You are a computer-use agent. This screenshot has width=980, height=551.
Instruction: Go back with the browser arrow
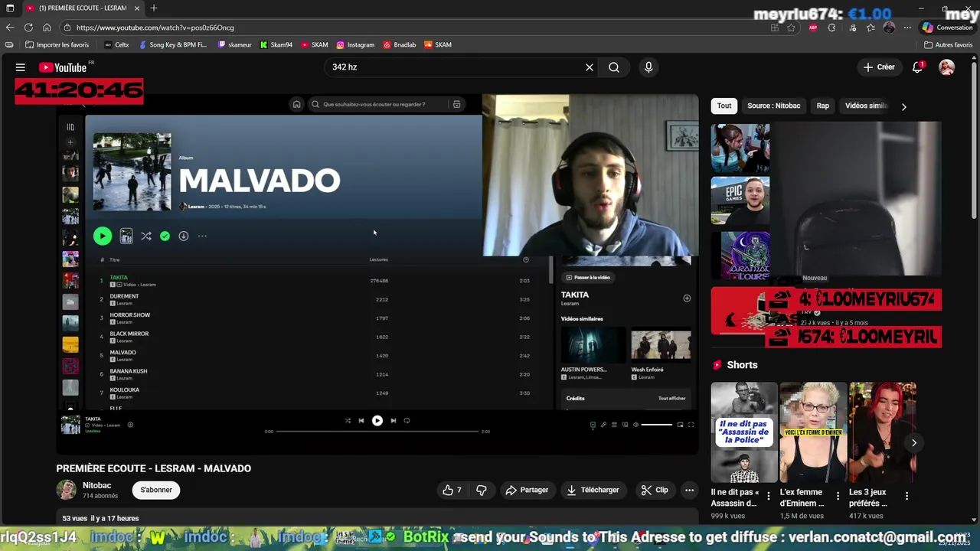point(10,28)
